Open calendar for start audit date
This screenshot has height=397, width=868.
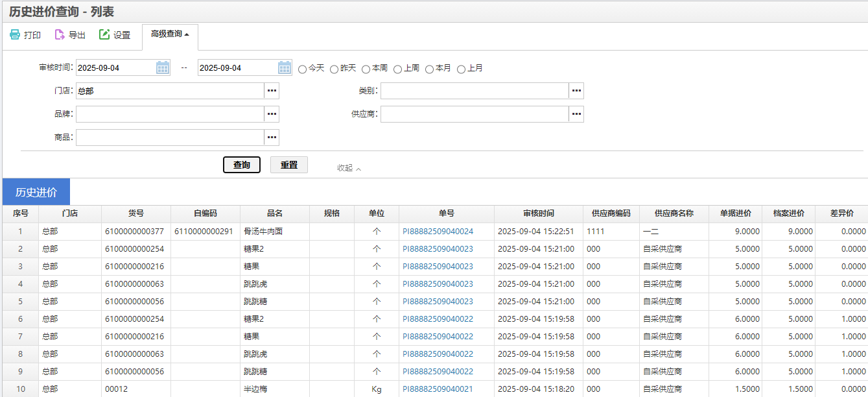162,67
